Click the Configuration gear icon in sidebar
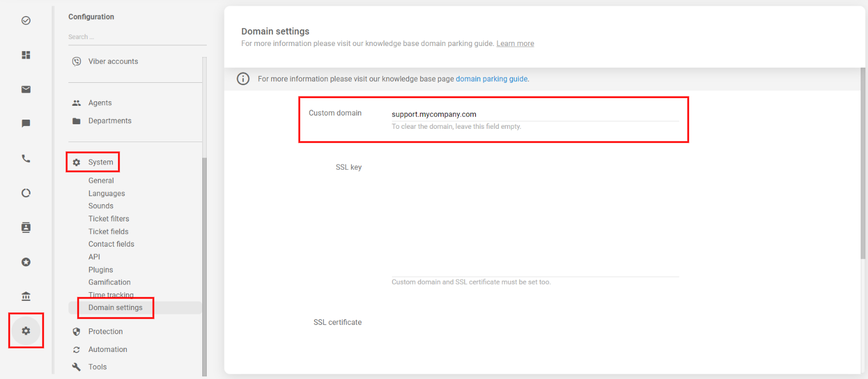 (26, 331)
